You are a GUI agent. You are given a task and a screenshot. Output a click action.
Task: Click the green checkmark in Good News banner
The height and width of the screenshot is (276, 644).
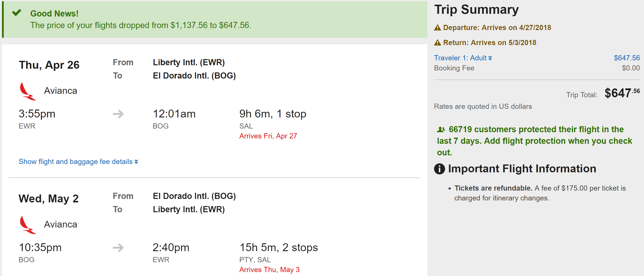point(17,13)
